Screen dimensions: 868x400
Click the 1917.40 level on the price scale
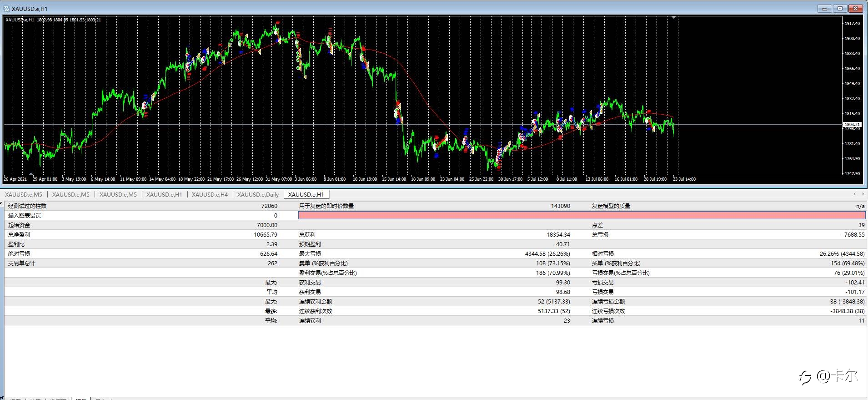(x=852, y=23)
